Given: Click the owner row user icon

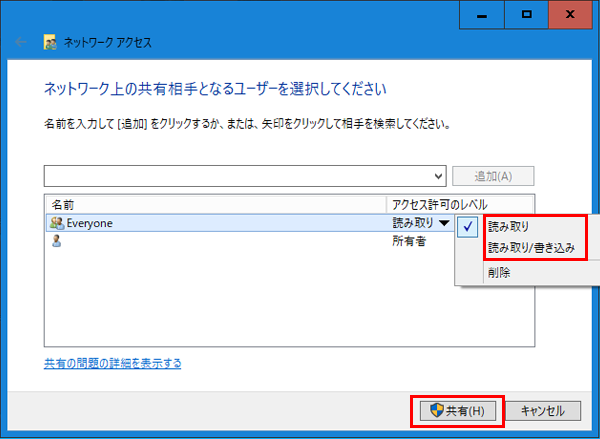Looking at the screenshot, I should tap(56, 242).
